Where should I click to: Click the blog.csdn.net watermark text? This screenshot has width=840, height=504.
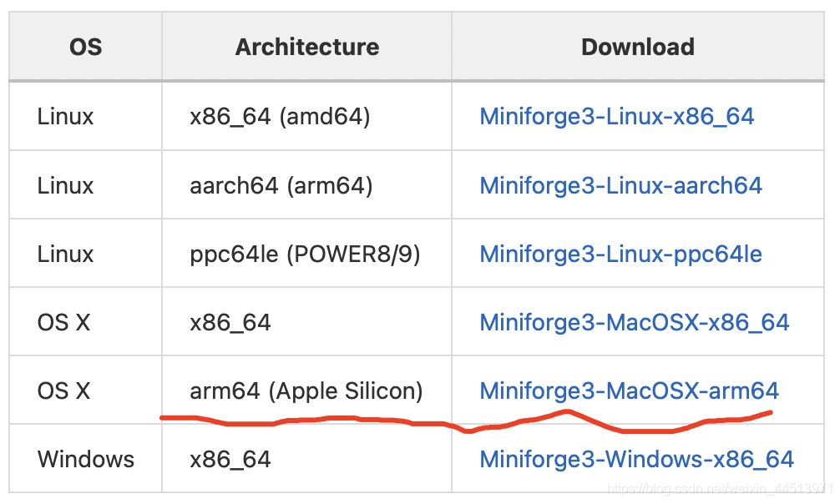tap(718, 487)
